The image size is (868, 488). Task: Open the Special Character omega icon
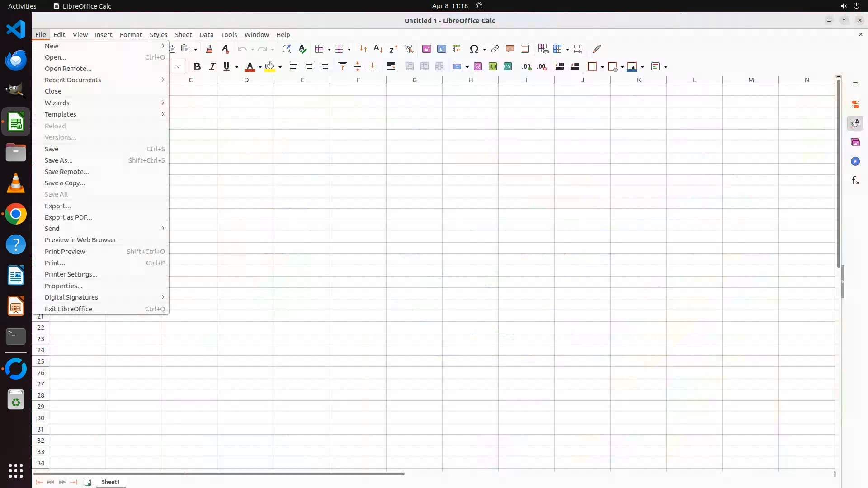click(474, 49)
